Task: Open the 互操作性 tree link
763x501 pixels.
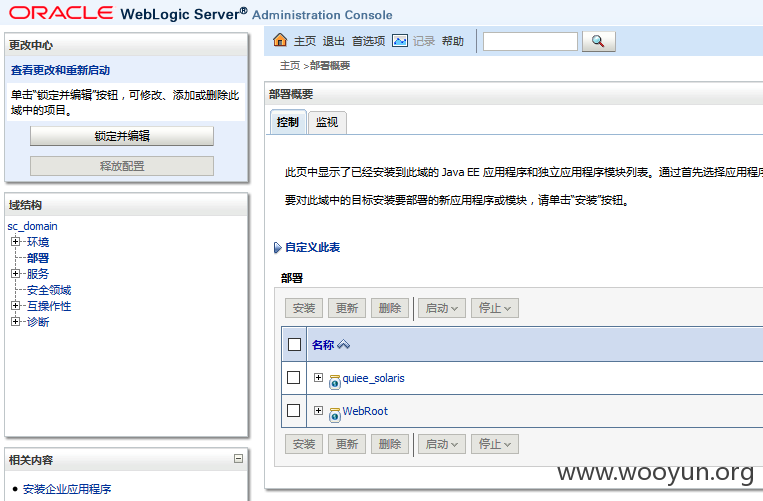Action: point(49,306)
